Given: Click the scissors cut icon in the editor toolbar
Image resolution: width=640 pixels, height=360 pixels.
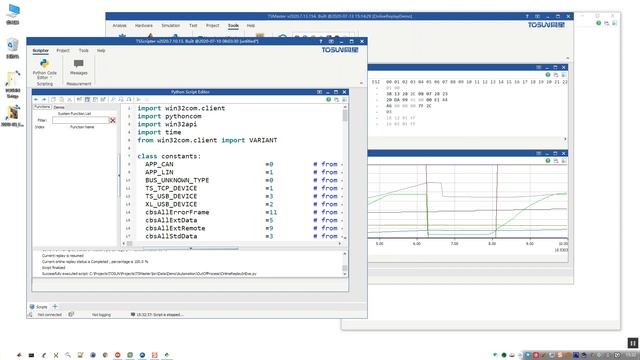Looking at the screenshot, I should coord(69,99).
